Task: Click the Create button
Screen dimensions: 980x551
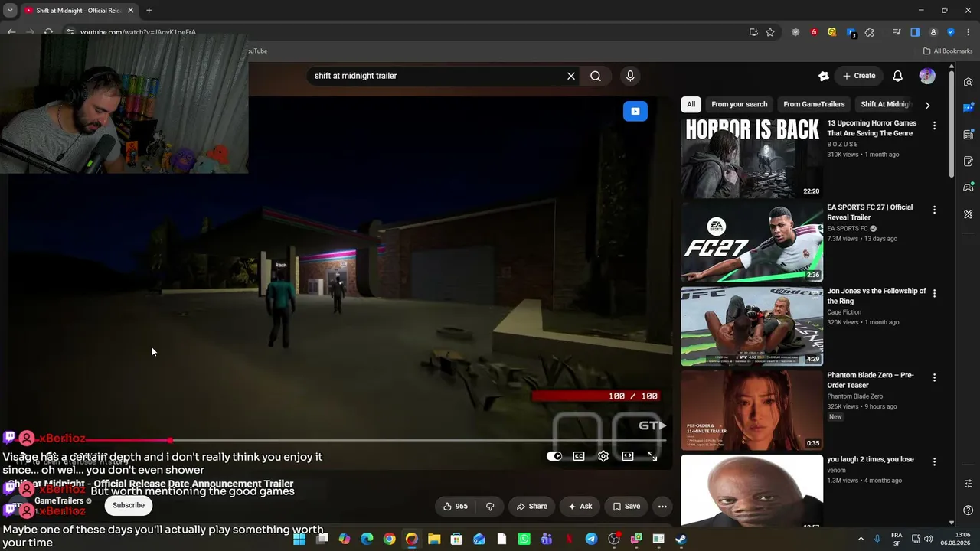Action: [859, 76]
